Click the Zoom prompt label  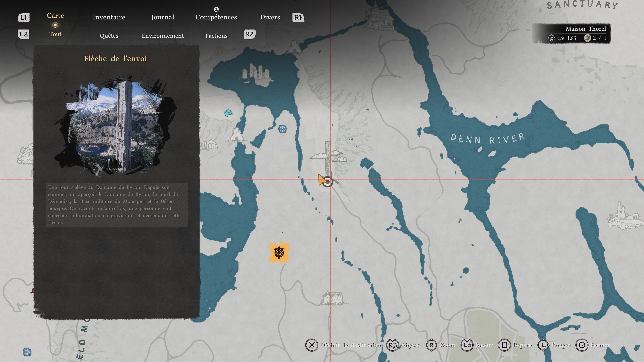coord(448,345)
